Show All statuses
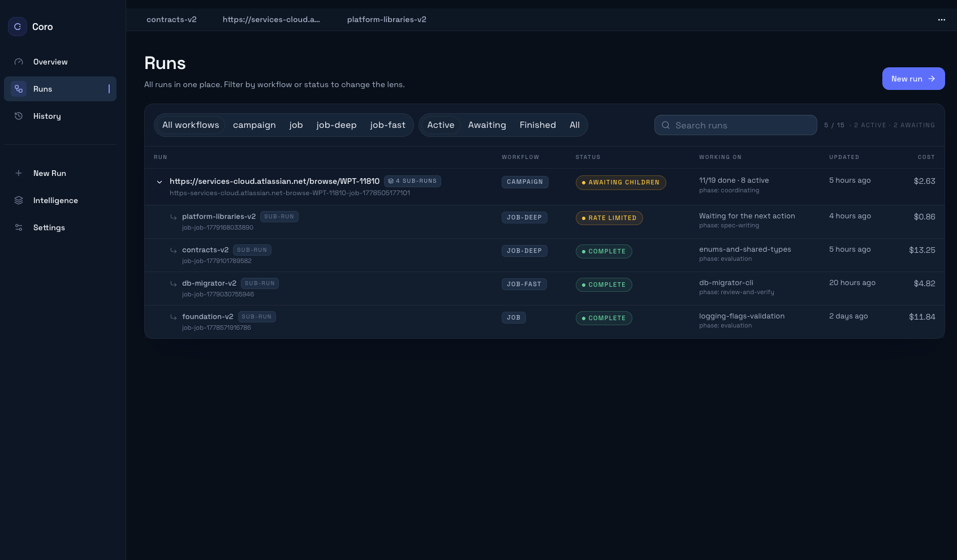 click(575, 125)
